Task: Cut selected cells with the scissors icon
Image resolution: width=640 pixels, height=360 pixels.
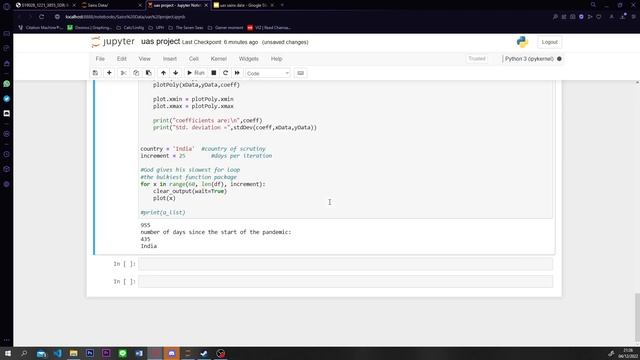Action: (123, 73)
